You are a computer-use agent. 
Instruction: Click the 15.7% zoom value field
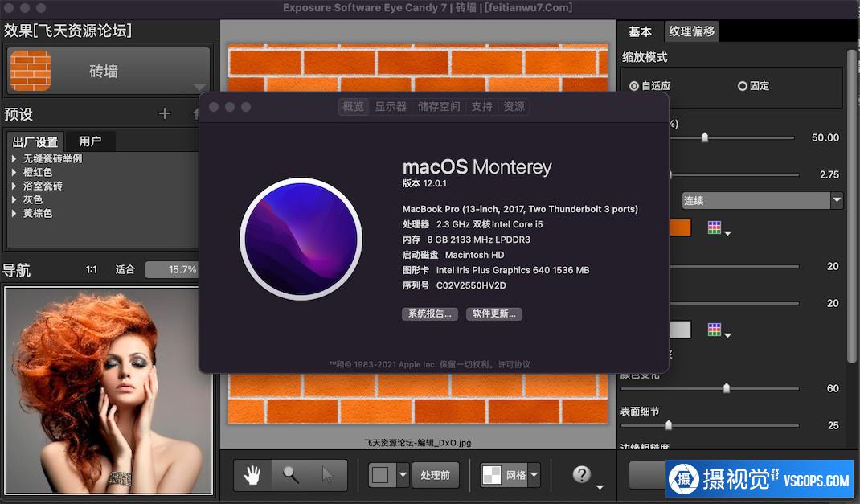click(x=172, y=269)
